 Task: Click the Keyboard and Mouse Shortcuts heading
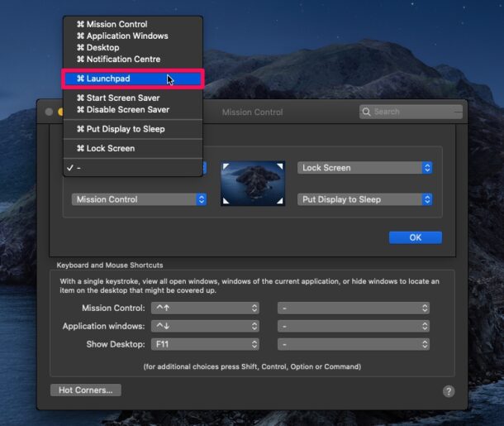coord(110,266)
